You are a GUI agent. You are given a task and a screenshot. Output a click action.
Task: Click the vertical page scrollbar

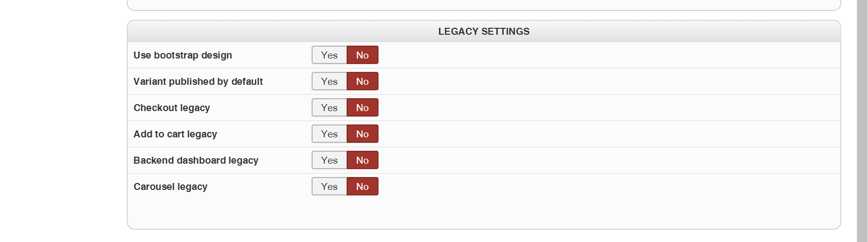862,121
